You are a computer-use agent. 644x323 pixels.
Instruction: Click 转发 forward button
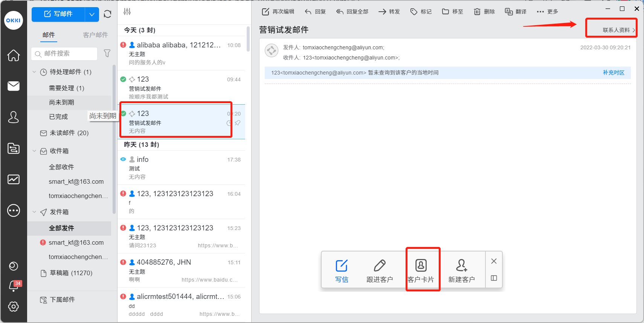click(x=389, y=12)
